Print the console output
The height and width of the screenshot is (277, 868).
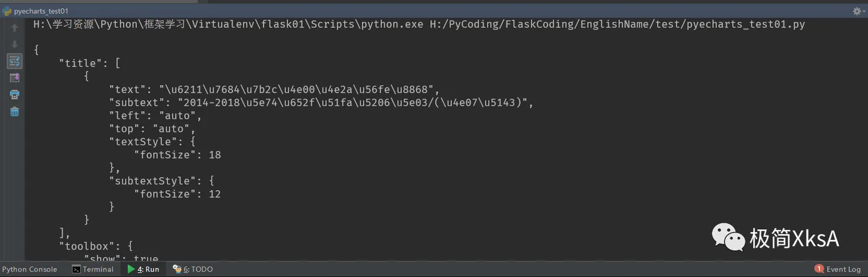(14, 95)
